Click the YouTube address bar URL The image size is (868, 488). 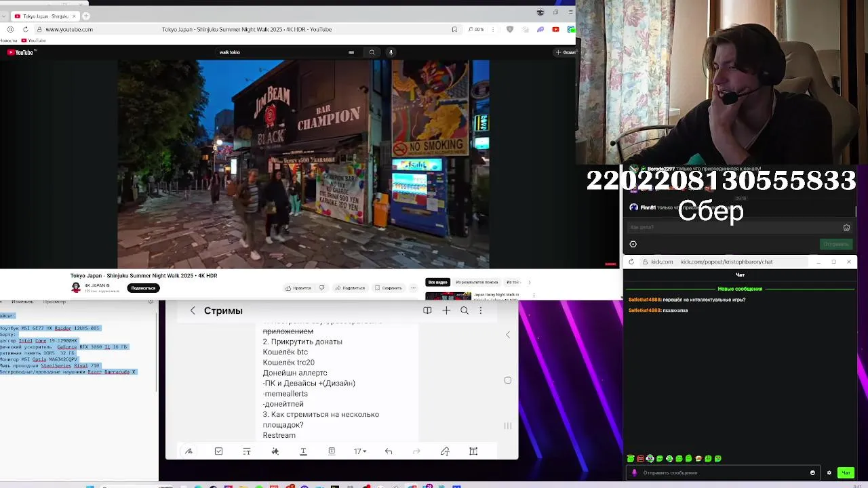click(x=69, y=29)
